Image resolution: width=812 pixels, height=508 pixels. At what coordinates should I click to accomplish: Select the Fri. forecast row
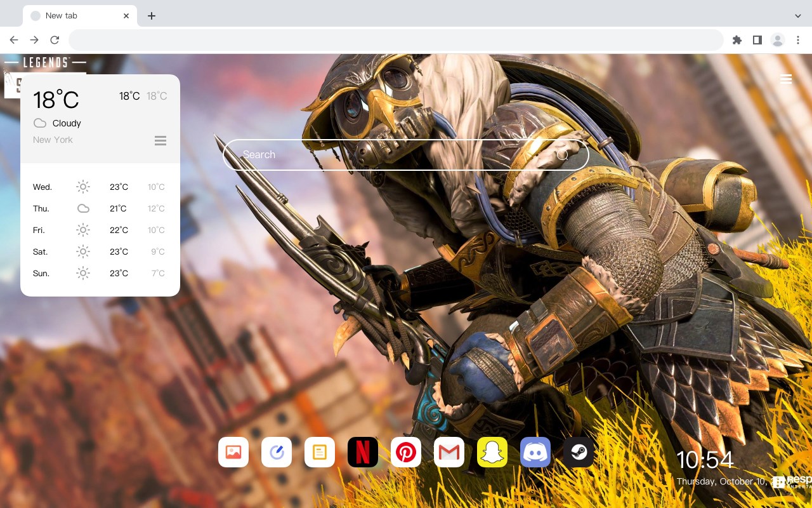pos(100,230)
